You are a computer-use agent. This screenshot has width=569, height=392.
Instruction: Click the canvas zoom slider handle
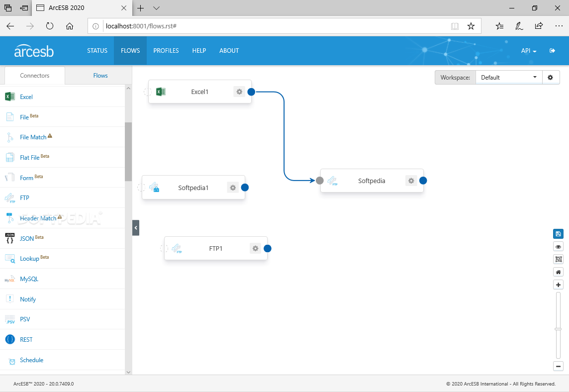558,329
